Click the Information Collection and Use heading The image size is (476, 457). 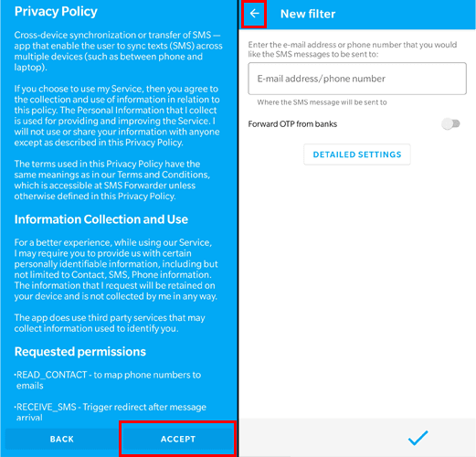click(101, 219)
